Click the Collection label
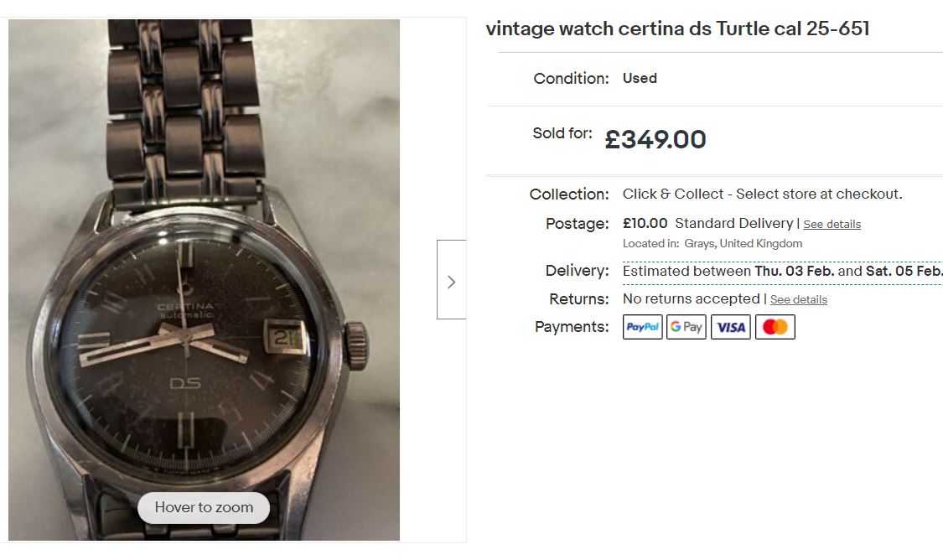The image size is (943, 560). pyautogui.click(x=569, y=194)
